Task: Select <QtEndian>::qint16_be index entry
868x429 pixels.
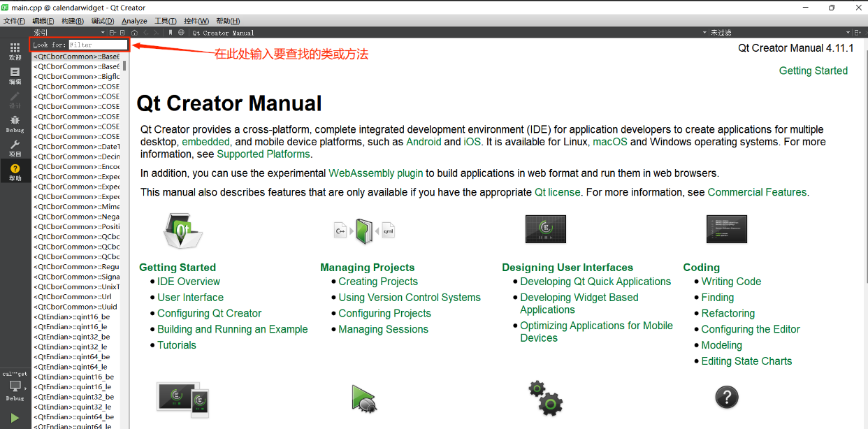Action: [72, 317]
